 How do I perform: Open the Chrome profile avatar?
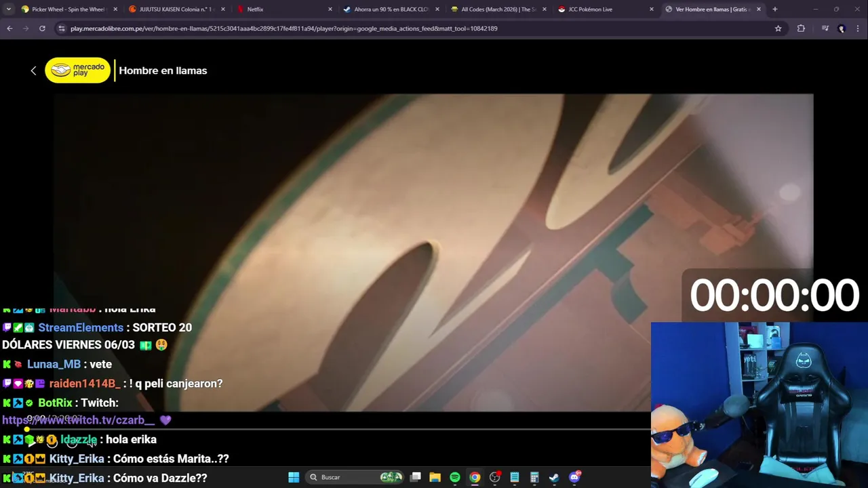pos(842,28)
